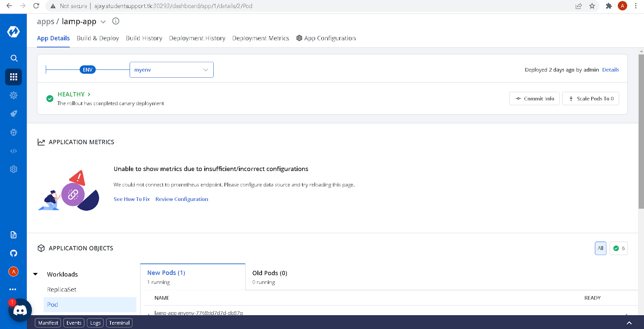Bookmark this page with star icon
The width and height of the screenshot is (644, 329).
pos(592,6)
